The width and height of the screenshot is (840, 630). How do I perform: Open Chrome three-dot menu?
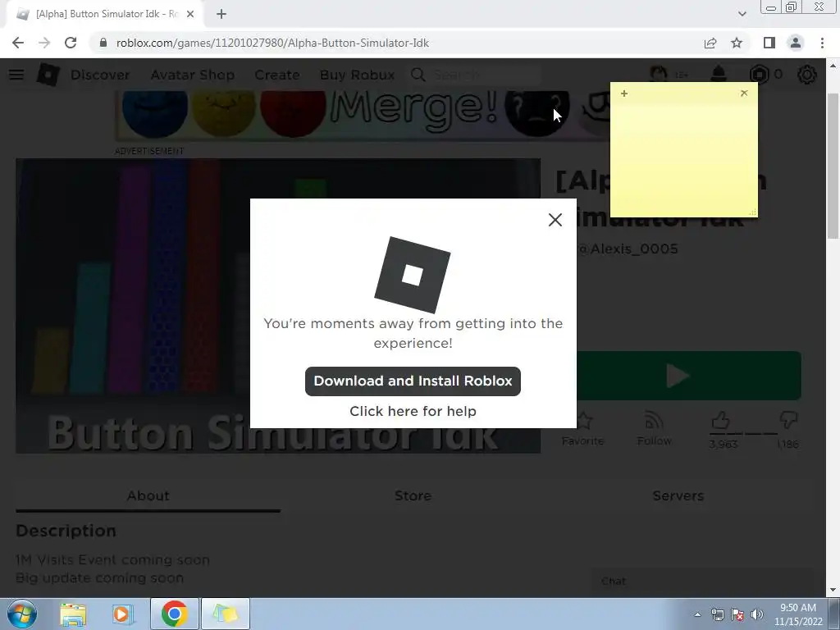822,43
